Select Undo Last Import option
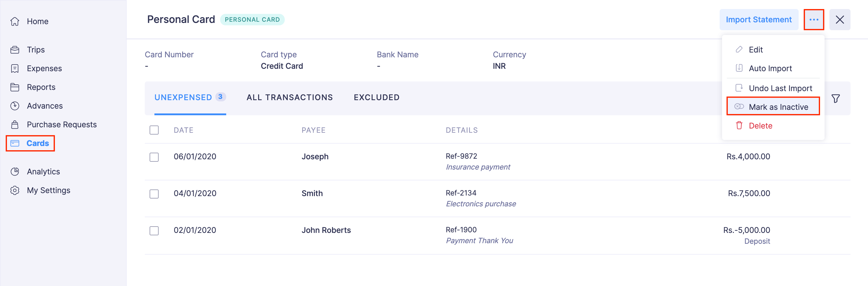This screenshot has width=868, height=286. [x=780, y=88]
